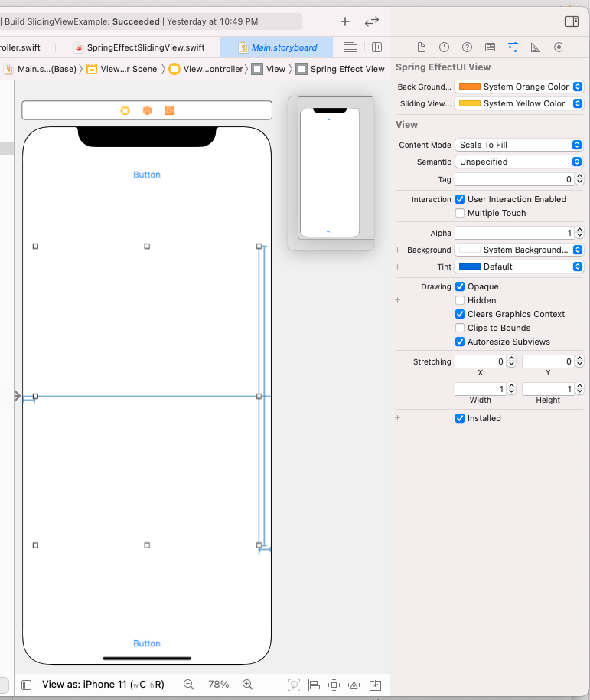Add an editor on the right
The height and width of the screenshot is (700, 590).
(376, 47)
